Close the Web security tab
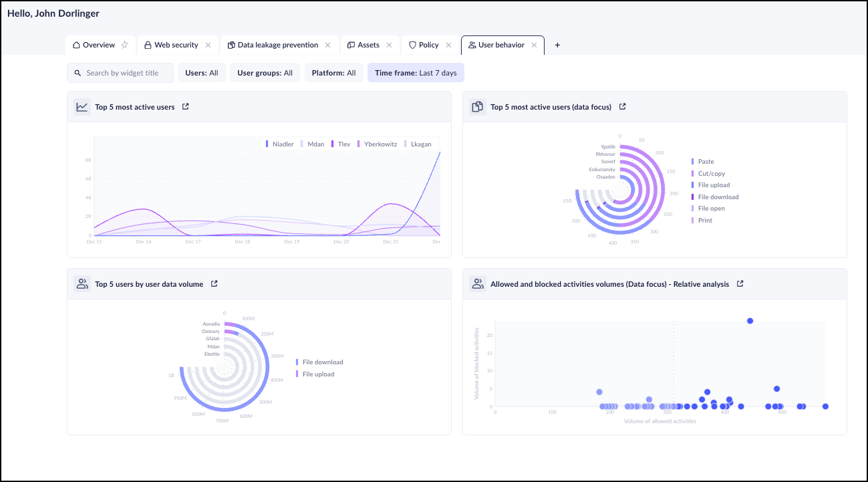 click(x=208, y=45)
